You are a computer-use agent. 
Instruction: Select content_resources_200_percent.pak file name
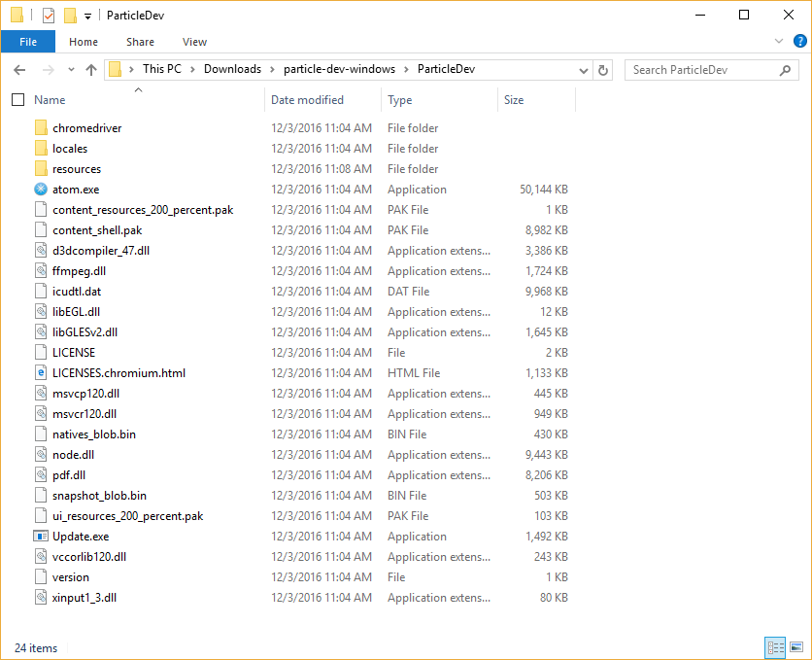(x=143, y=210)
